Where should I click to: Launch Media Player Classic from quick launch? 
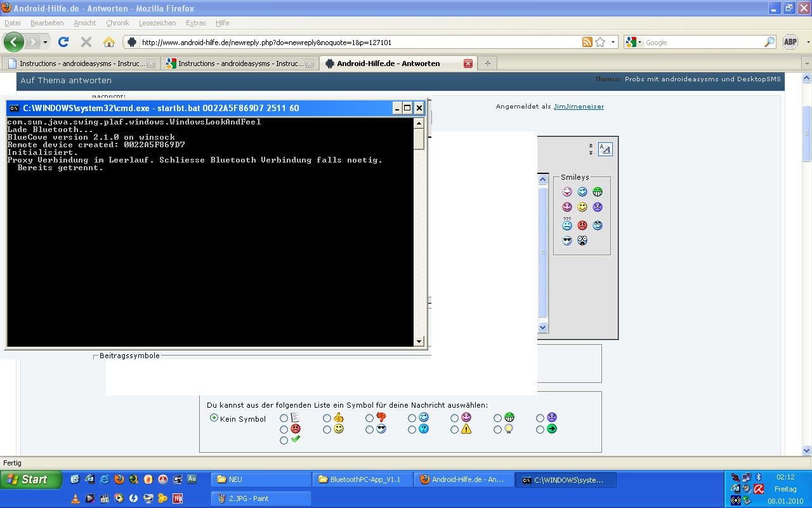[x=105, y=498]
